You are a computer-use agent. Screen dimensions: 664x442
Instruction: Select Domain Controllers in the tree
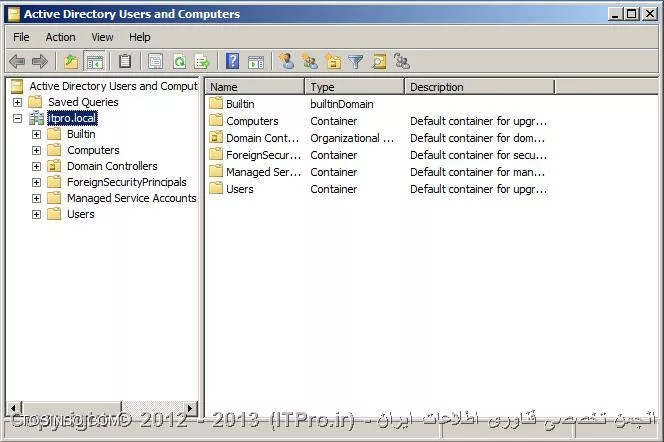[x=112, y=166]
